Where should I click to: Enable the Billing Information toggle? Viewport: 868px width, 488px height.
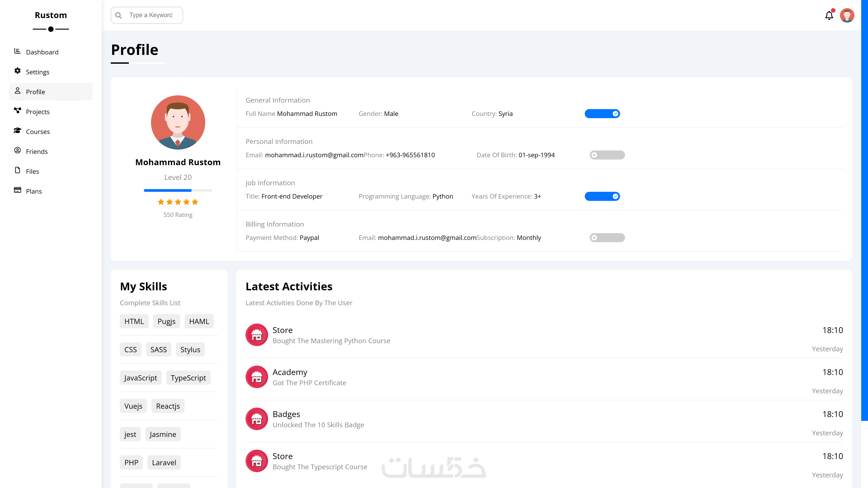[607, 238]
